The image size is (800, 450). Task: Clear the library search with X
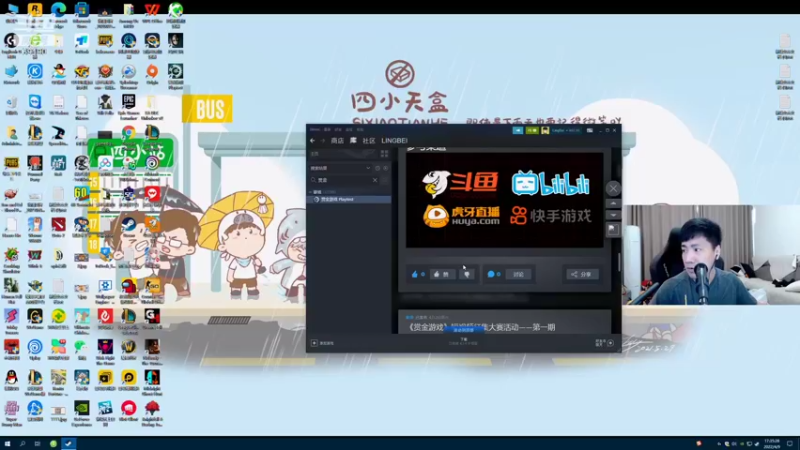click(x=375, y=180)
